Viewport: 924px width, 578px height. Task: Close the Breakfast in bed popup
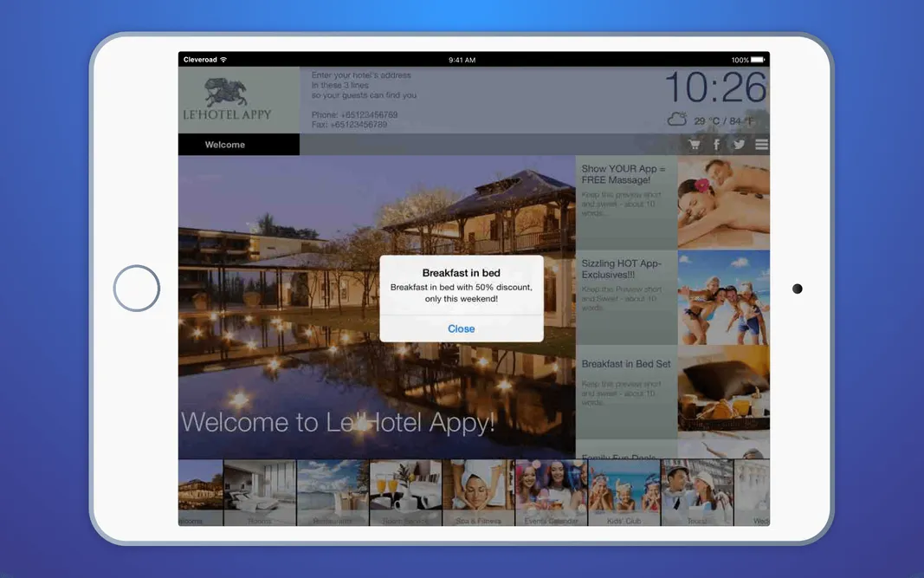click(461, 328)
